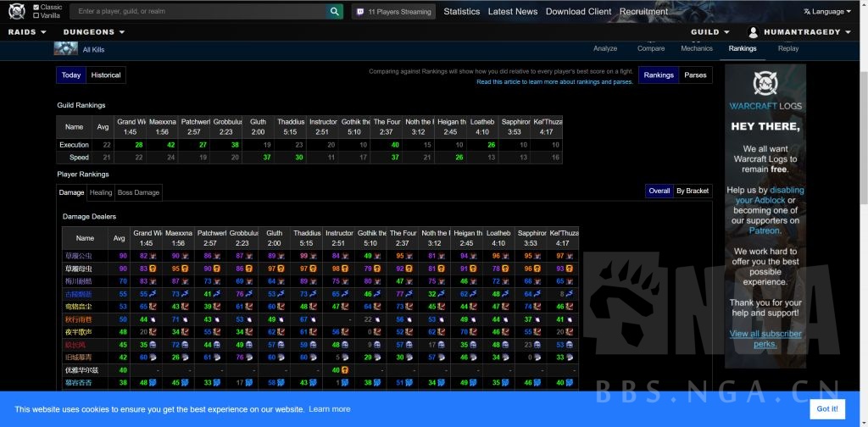The image size is (868, 427).
Task: Switch rankings to Historical
Action: pyautogui.click(x=106, y=75)
